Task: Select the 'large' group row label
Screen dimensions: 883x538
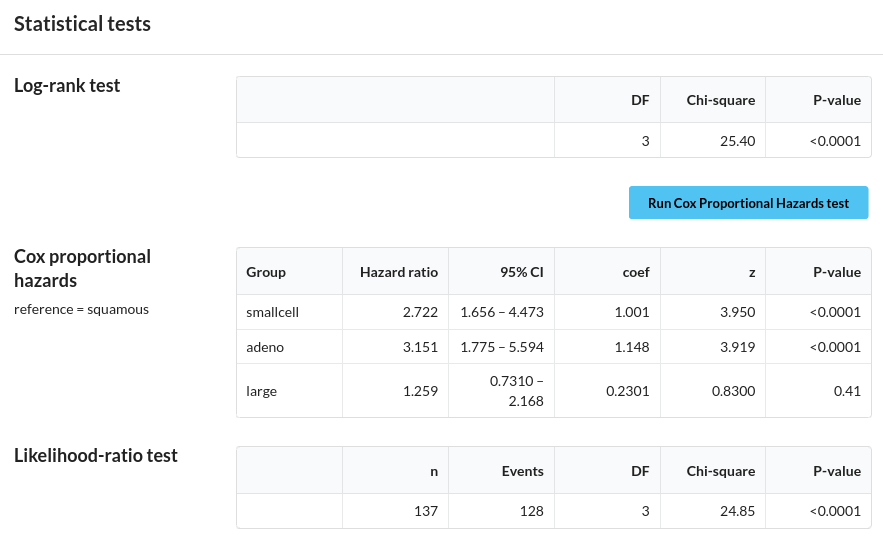Action: point(261,391)
